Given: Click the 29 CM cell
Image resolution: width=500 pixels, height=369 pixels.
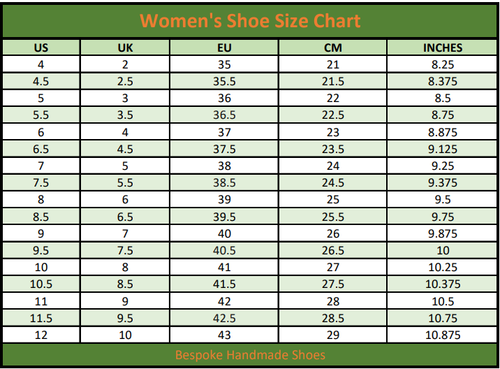Looking at the screenshot, I should [x=333, y=335].
